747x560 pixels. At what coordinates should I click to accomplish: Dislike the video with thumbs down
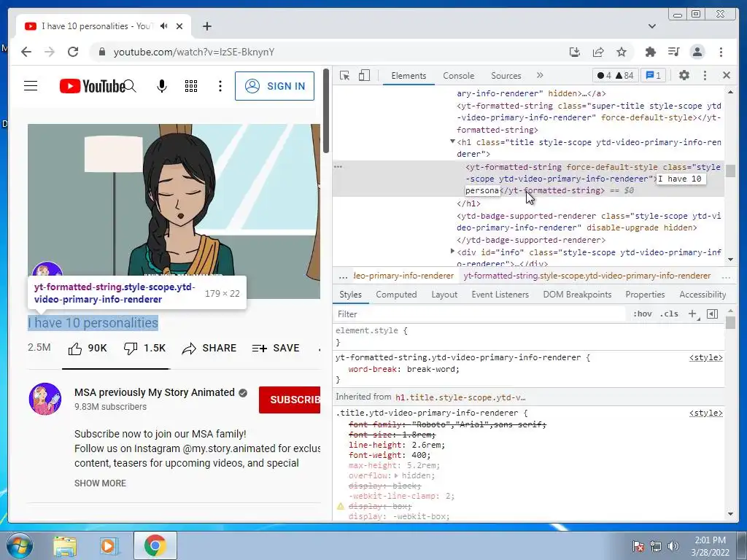point(144,349)
